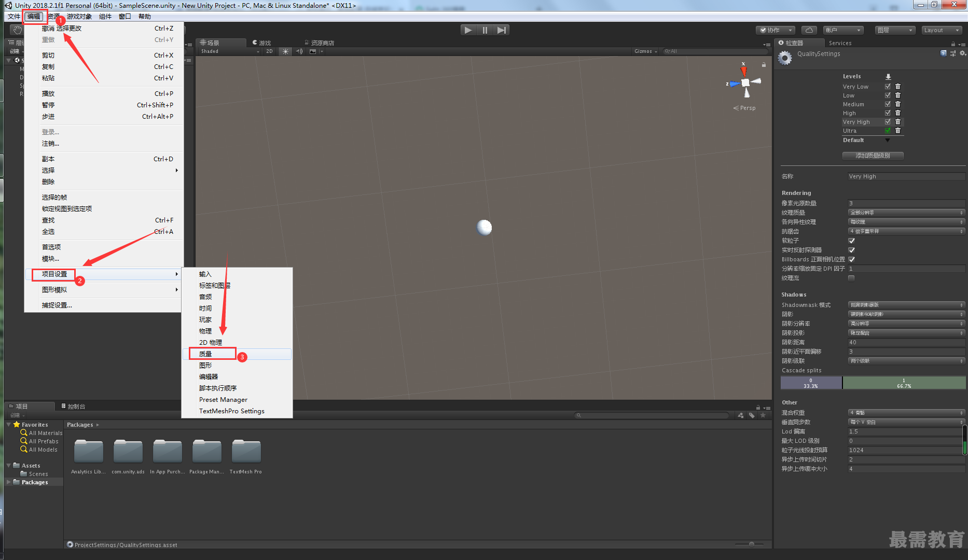Open the Cloud services icon button
Image resolution: width=968 pixels, height=560 pixels.
point(809,30)
